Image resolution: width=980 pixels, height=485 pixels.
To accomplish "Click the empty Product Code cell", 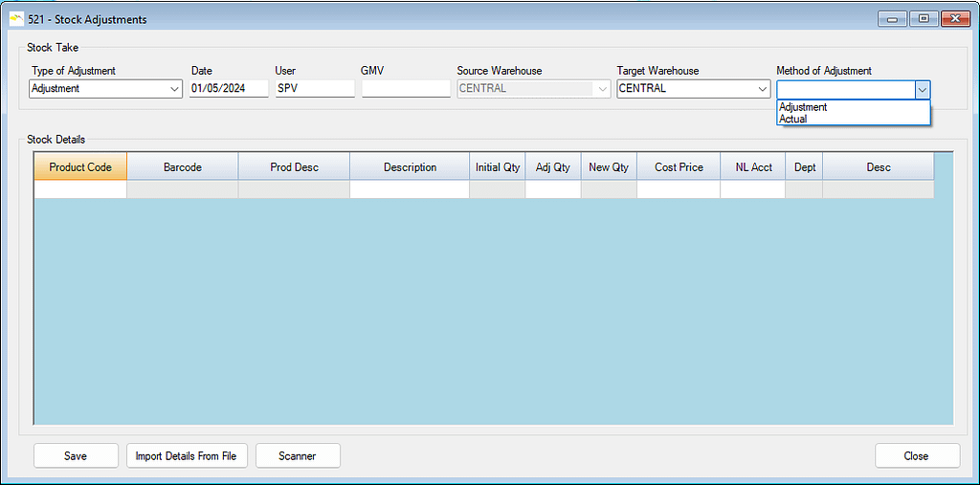I will click(x=80, y=190).
